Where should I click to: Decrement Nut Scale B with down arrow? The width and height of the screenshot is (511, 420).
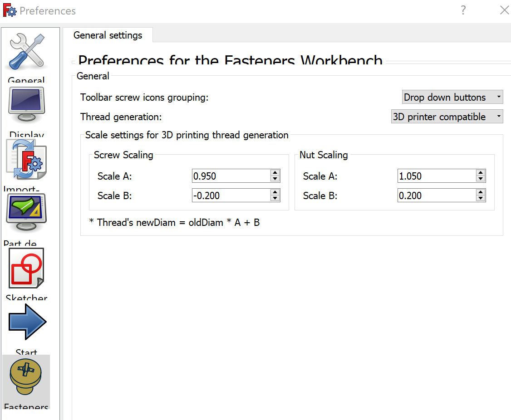[480, 198]
